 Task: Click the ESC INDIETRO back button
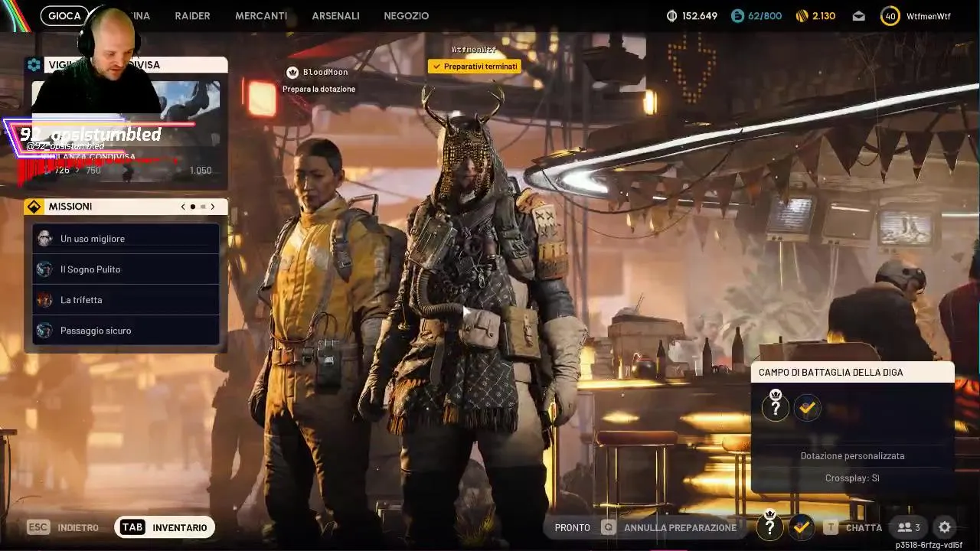coord(64,527)
